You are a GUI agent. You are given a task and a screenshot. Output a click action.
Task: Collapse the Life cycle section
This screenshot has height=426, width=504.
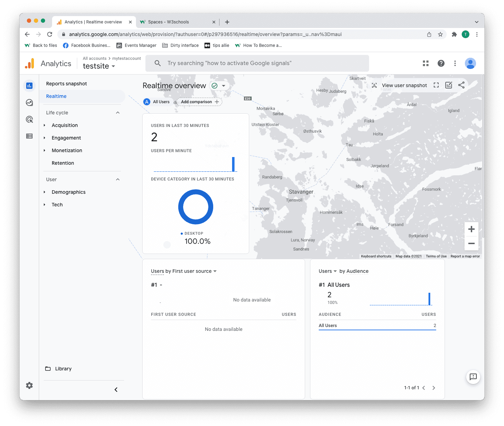click(118, 112)
